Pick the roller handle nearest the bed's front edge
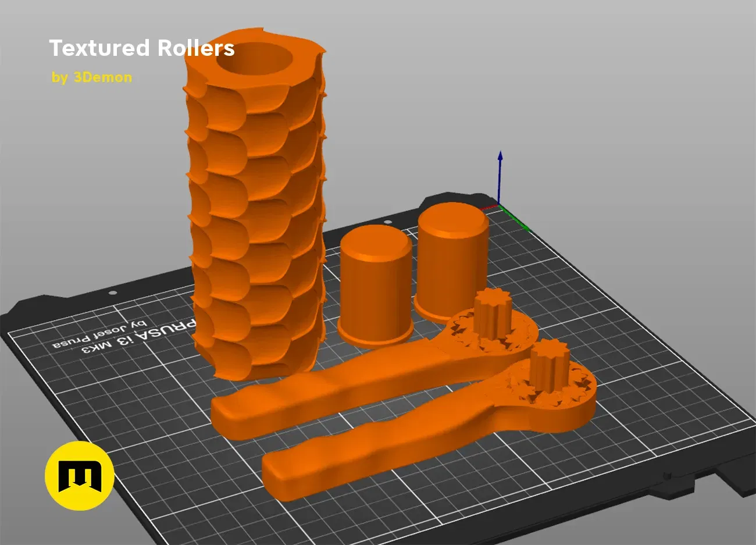This screenshot has width=756, height=545. tap(430, 422)
